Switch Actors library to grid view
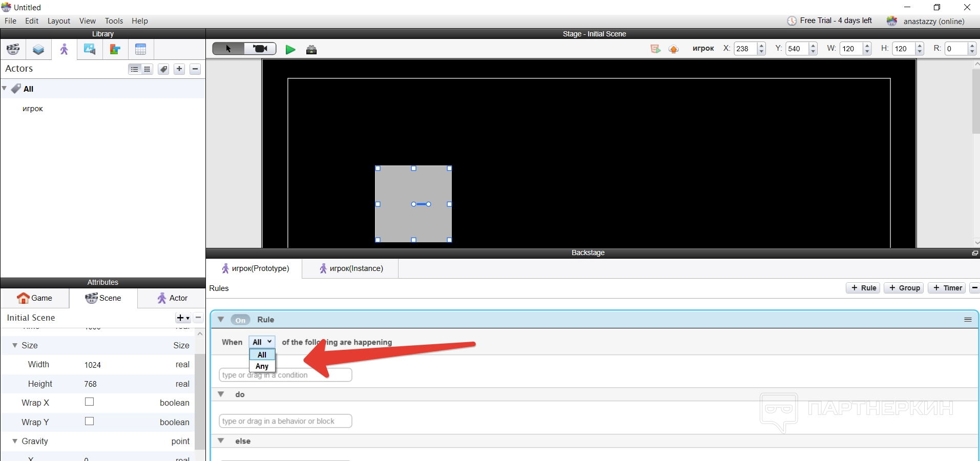Image resolution: width=980 pixels, height=461 pixels. point(147,69)
